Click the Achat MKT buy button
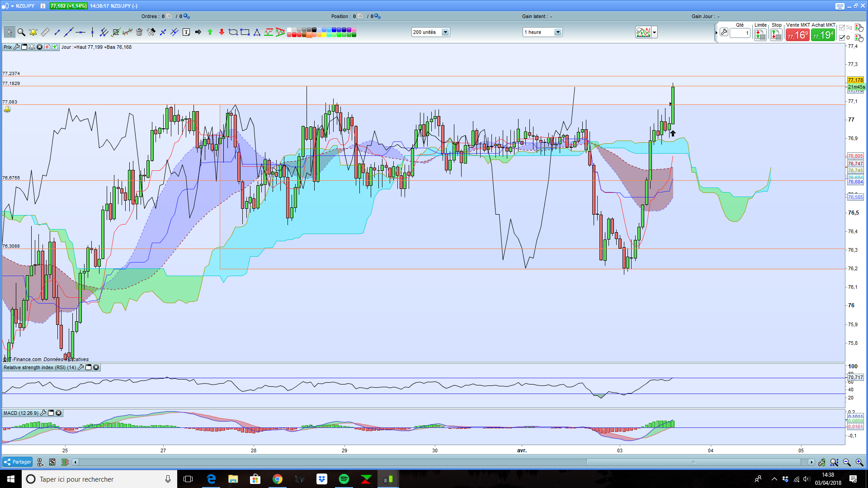The width and height of the screenshot is (868, 488). click(x=823, y=35)
